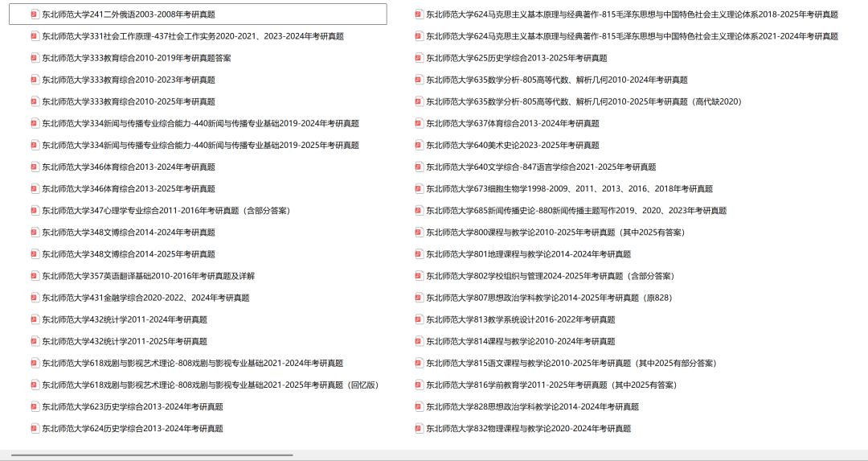Select file 334新闻与传播 2019-2025年考研真题
Screen dimensions: 868x461
(200, 145)
